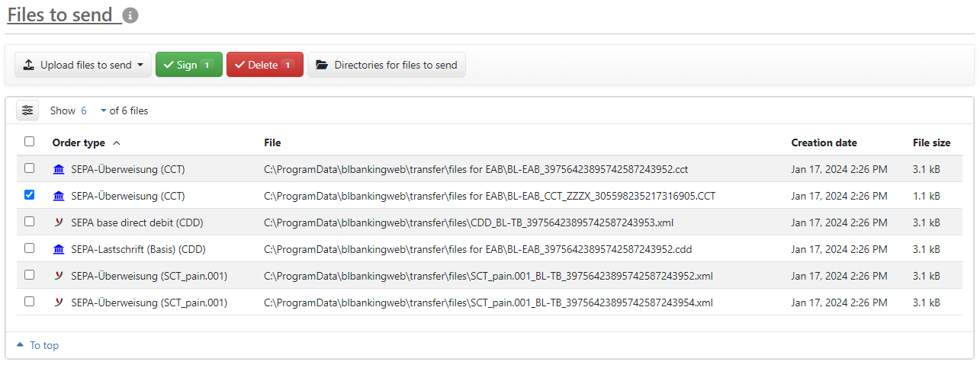This screenshot has width=980, height=368.
Task: Check the SEPA-Lastschrift (Basis) cdd row
Action: 29,248
